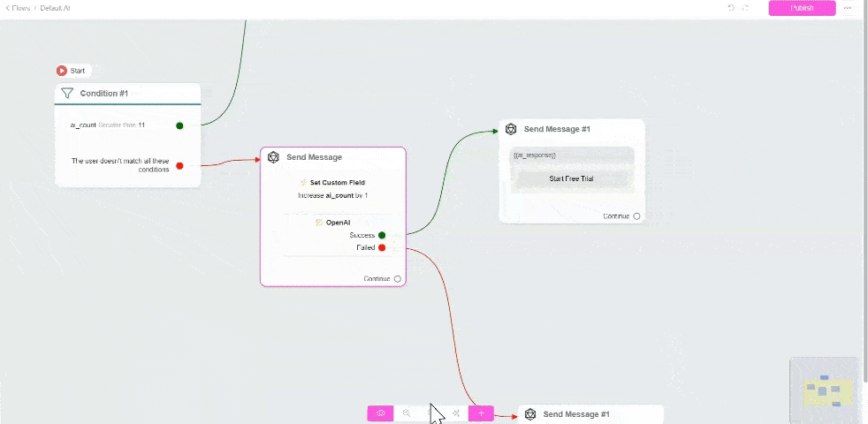Go back to Flows using the breadcrumb arrow
The width and height of the screenshot is (868, 424).
tap(8, 8)
